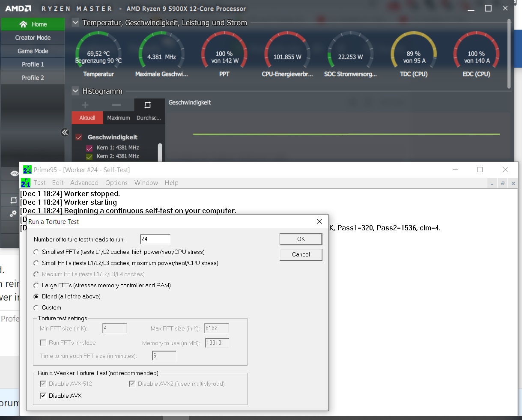
Task: Click the Temperature gauge
Action: [x=98, y=54]
